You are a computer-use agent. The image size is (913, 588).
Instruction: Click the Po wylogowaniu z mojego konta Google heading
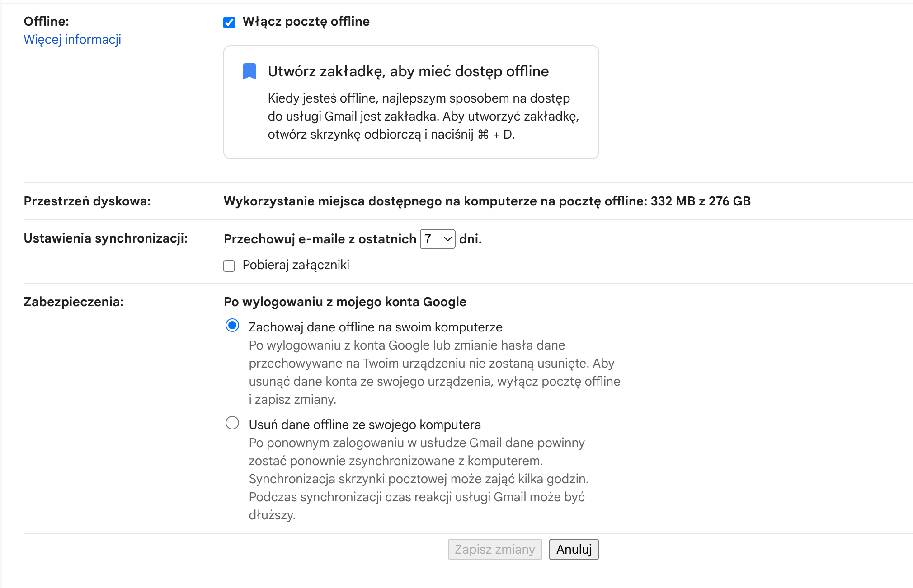(345, 302)
